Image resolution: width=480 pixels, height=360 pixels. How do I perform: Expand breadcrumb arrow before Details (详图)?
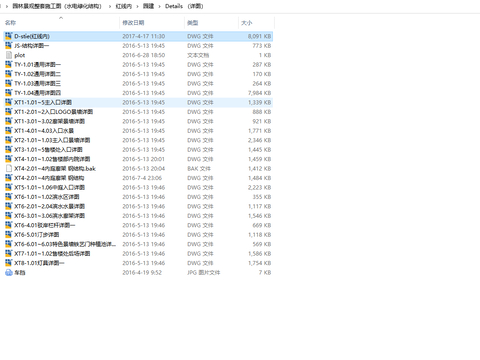click(x=159, y=6)
